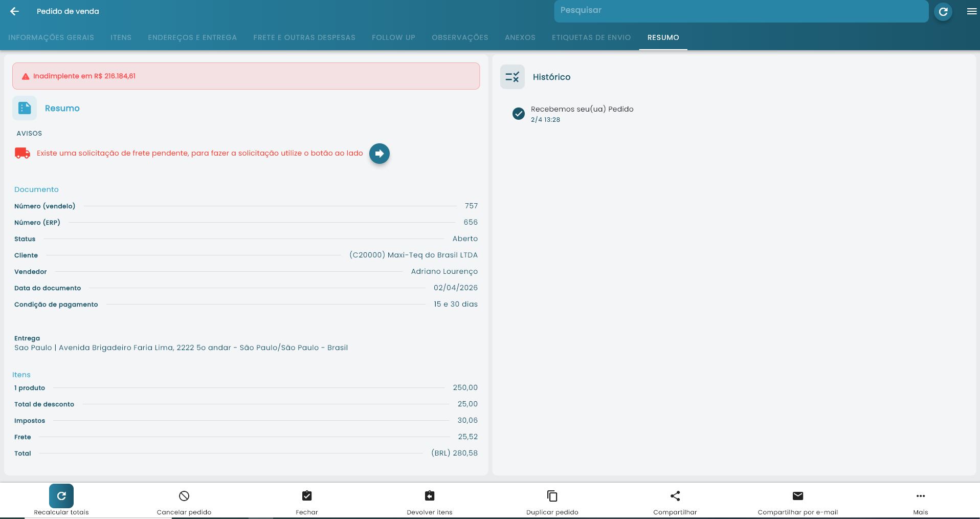980x519 pixels.
Task: Click Duplicar pedido icon
Action: (x=552, y=496)
